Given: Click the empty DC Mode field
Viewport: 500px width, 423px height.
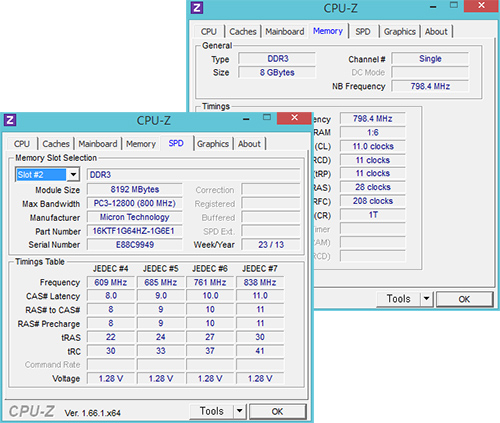Looking at the screenshot, I should pos(430,72).
